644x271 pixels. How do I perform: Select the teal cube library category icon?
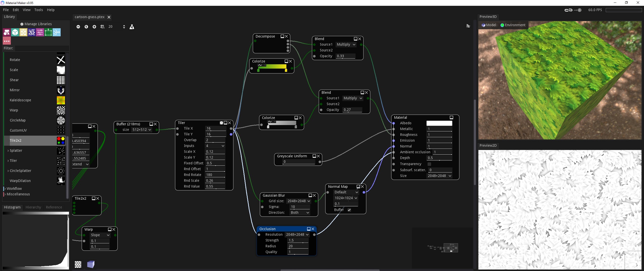point(15,32)
